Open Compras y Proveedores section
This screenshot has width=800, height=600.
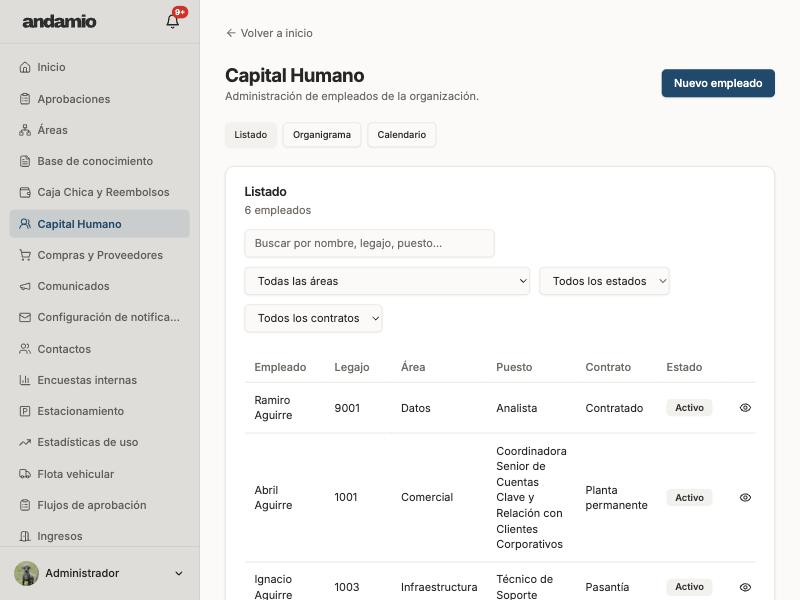click(99, 255)
